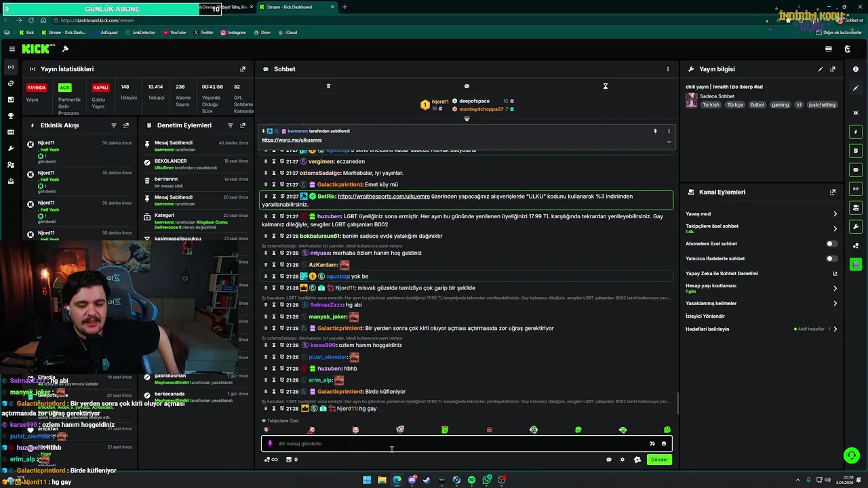Image resolution: width=868 pixels, height=488 pixels.
Task: Click the browser address bar
Action: [407, 20]
